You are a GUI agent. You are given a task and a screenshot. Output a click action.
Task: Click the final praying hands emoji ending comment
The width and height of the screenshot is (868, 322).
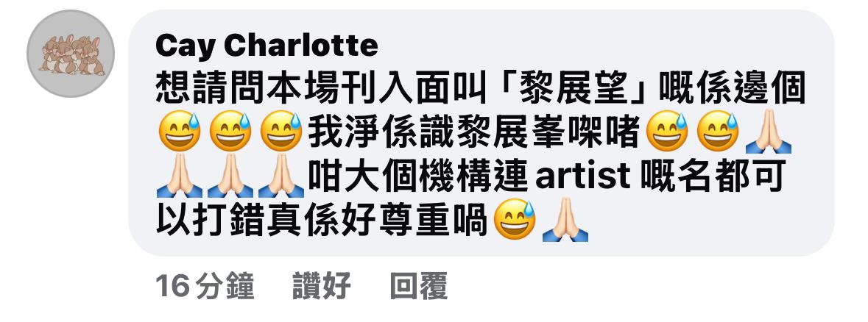click(x=565, y=220)
